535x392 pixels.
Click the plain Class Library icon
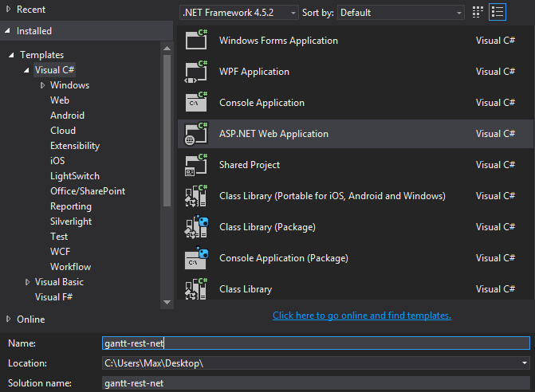point(196,288)
